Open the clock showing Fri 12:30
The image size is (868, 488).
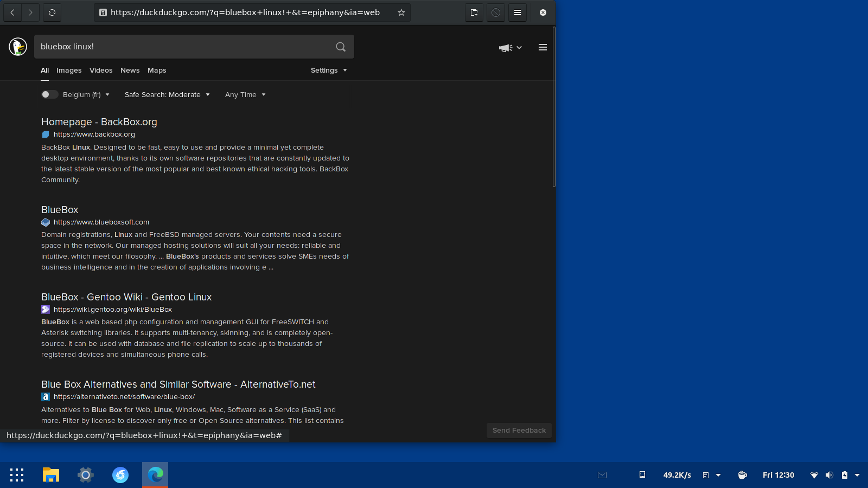click(x=778, y=475)
